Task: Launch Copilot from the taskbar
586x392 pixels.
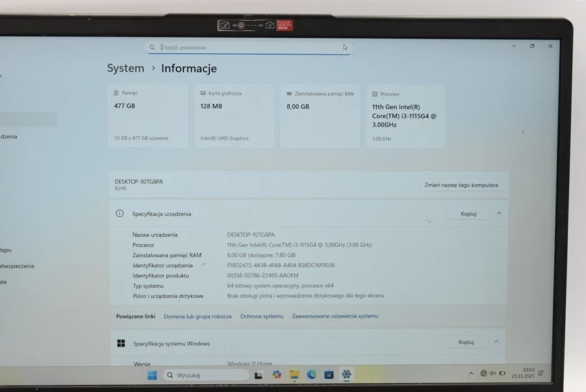Action: coord(277,375)
